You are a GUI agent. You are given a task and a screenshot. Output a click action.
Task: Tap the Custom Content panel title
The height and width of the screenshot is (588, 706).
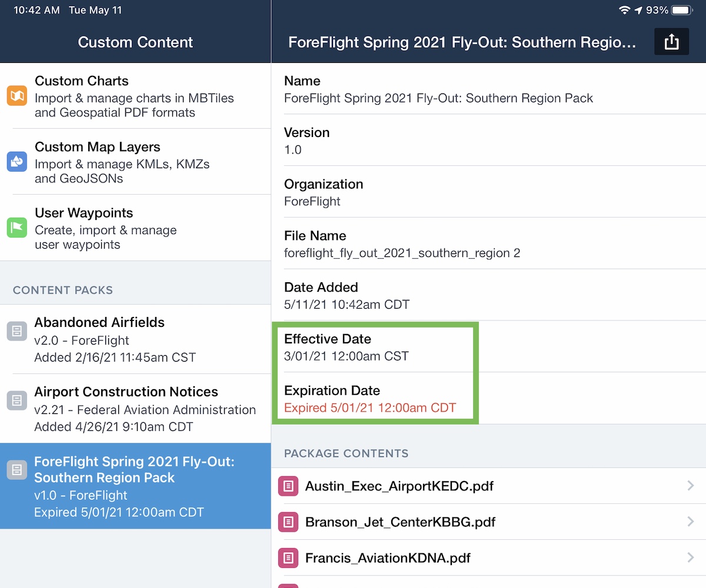point(135,42)
